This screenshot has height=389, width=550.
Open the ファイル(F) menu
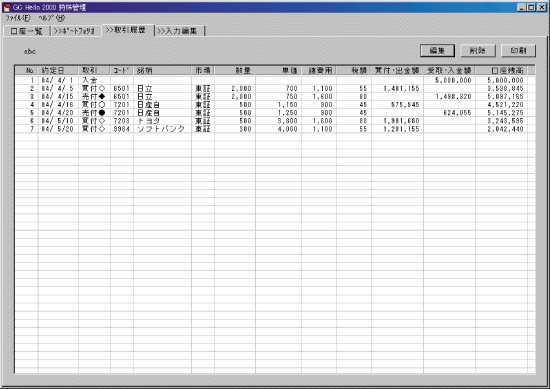point(18,18)
